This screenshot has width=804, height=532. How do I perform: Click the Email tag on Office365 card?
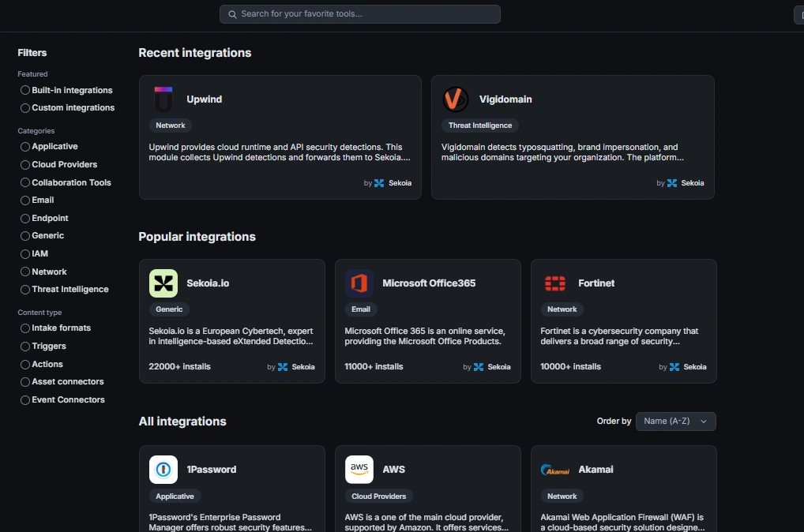click(x=360, y=309)
